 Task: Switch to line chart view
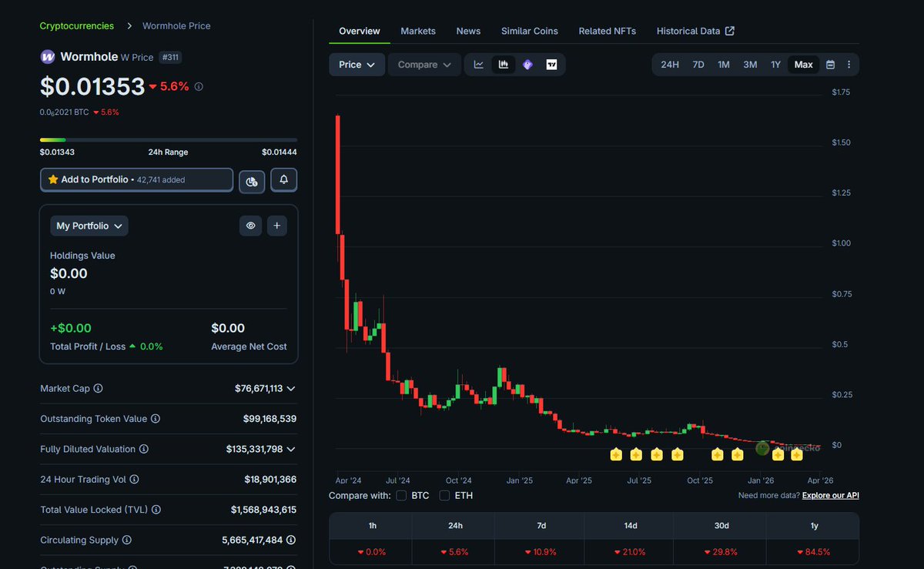click(478, 65)
